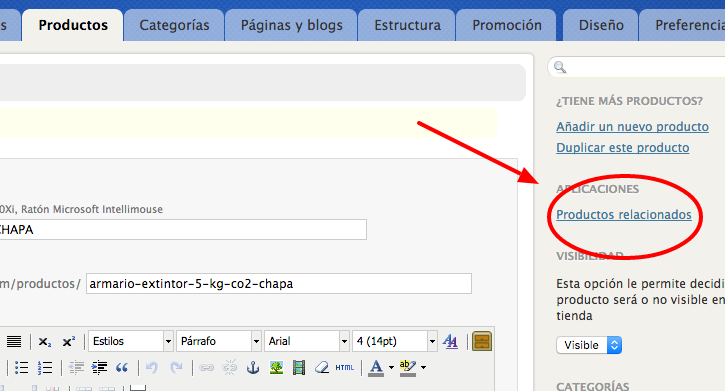Decrease indent of the paragraph

[76, 367]
